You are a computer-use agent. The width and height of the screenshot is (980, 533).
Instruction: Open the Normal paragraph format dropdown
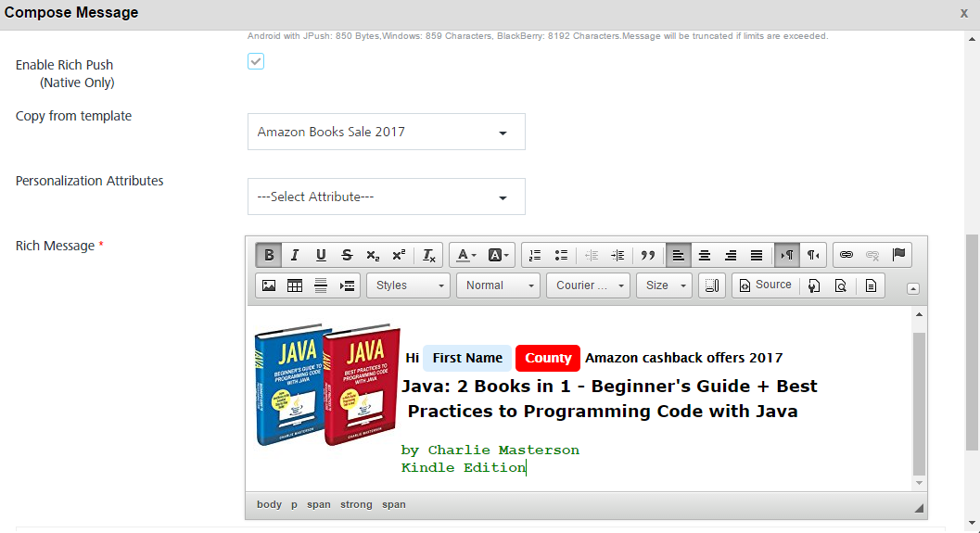(498, 286)
